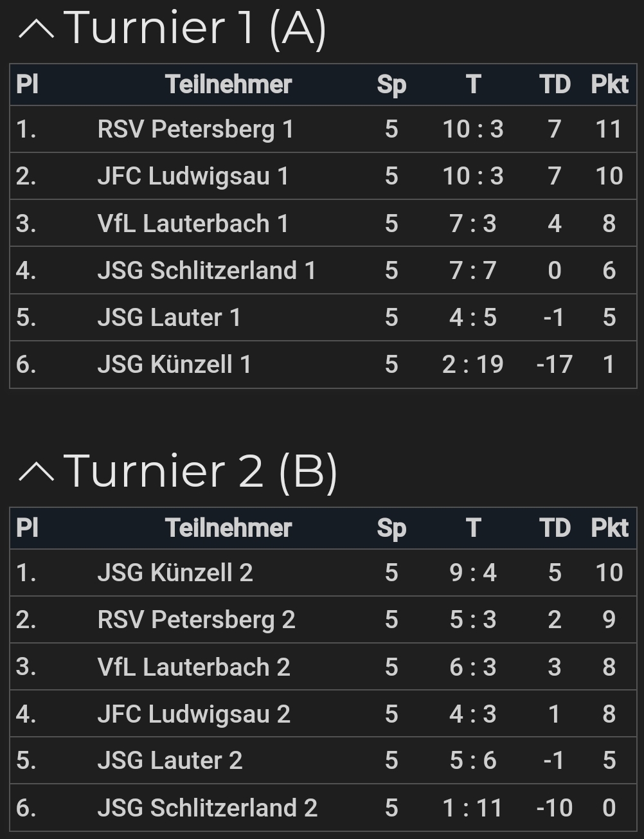Open JSG Lauter 1 team entry
This screenshot has width=644, height=839.
click(x=323, y=318)
